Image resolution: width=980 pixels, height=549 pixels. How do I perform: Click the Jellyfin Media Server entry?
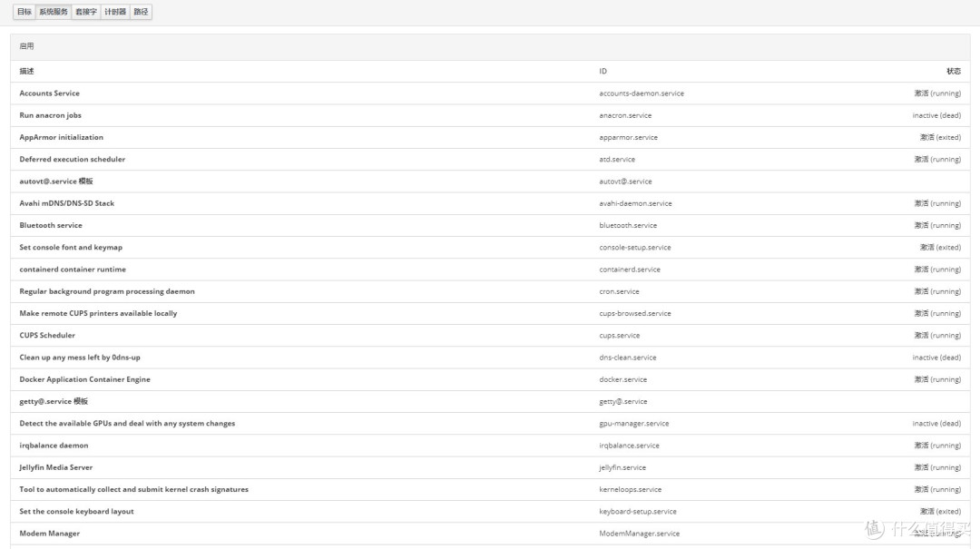point(56,467)
